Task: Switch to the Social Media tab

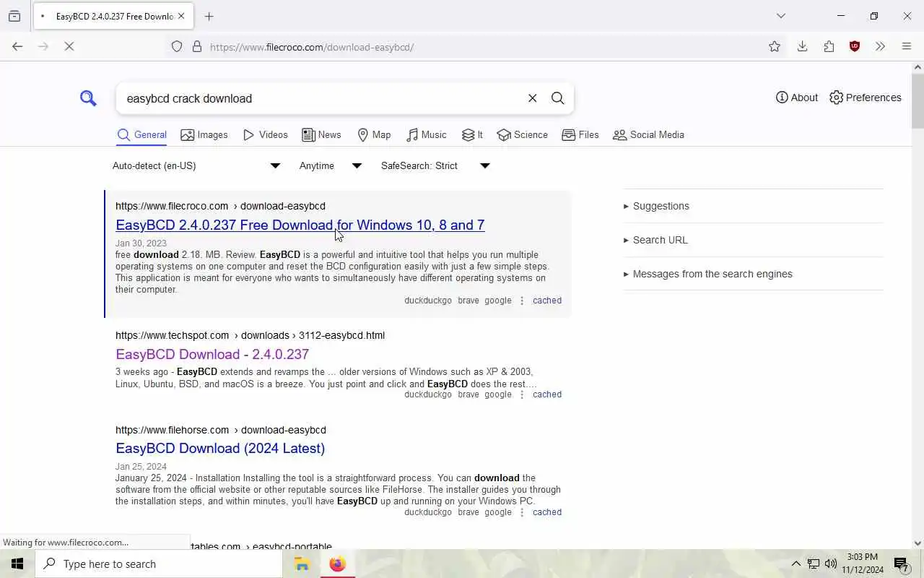Action: pos(648,135)
